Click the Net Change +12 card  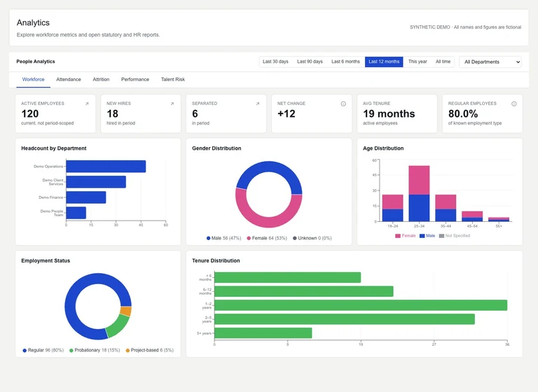(312, 113)
